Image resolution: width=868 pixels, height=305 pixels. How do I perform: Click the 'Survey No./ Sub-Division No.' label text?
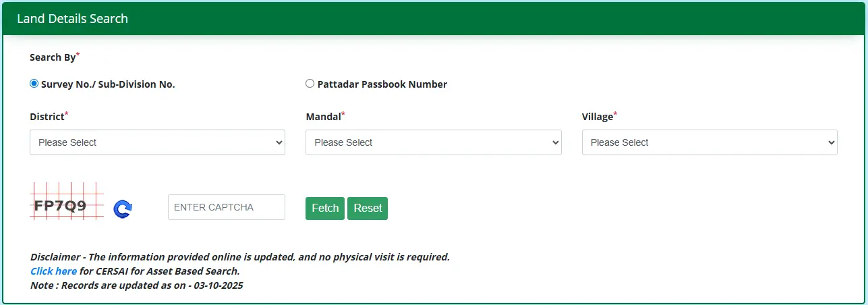tap(108, 84)
